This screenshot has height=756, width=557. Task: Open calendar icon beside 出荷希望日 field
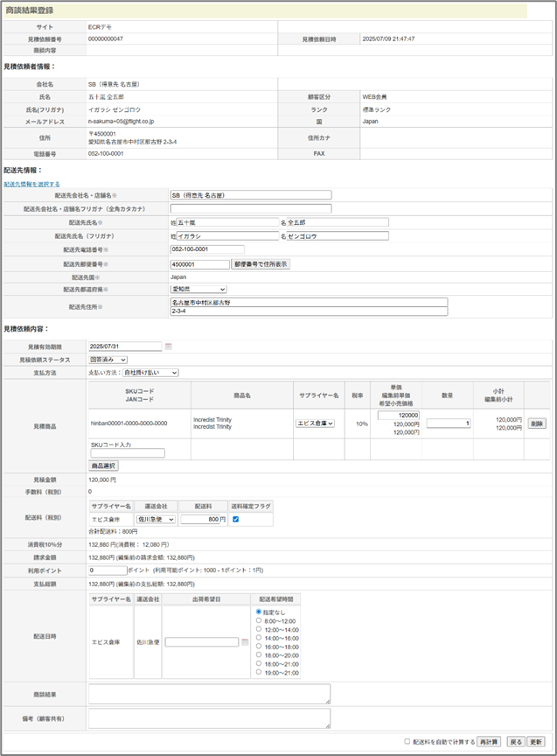point(246,642)
